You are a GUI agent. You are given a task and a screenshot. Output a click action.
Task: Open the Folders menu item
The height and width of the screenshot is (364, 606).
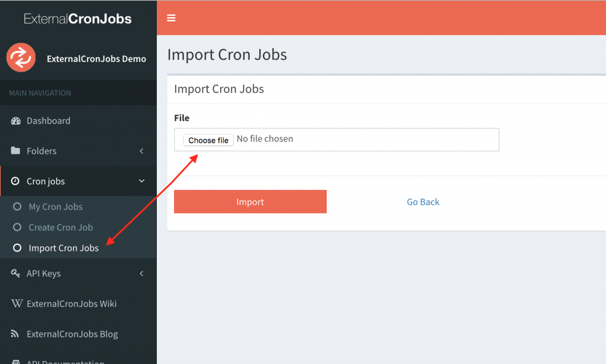pos(79,151)
